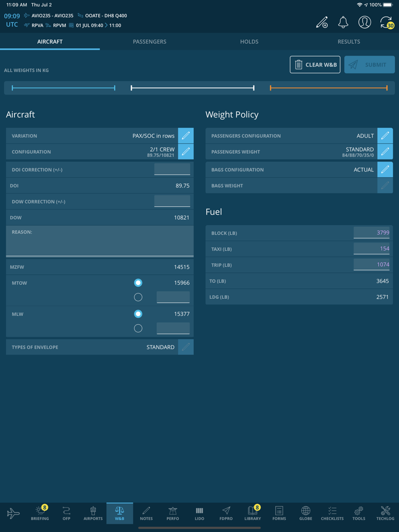Tap the Wi-Fi status icon
Viewport: 399px width, 532px height.
(360, 5)
